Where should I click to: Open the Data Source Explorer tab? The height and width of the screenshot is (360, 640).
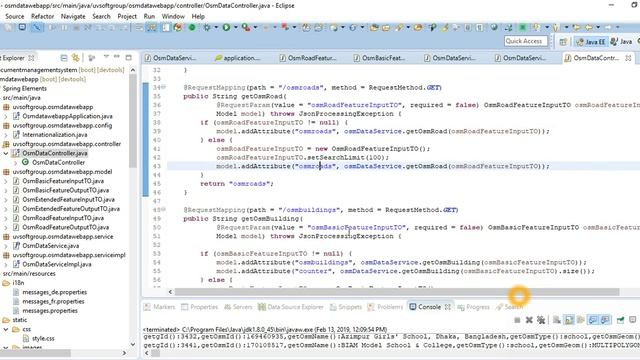(291, 307)
